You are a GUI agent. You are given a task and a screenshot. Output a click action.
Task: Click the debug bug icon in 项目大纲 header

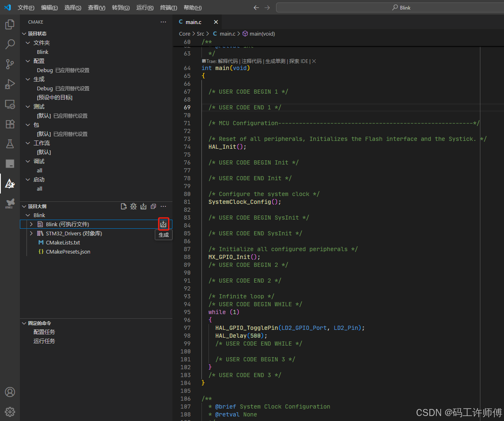[x=133, y=206]
